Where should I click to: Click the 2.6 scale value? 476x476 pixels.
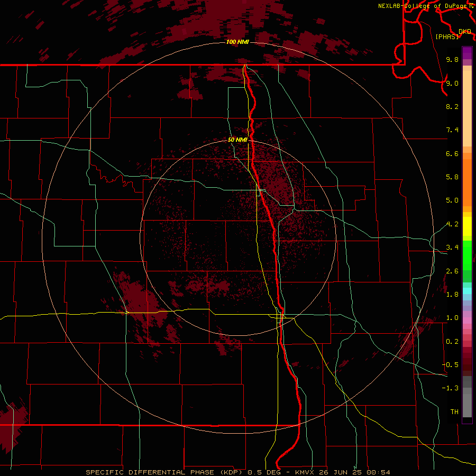452,271
